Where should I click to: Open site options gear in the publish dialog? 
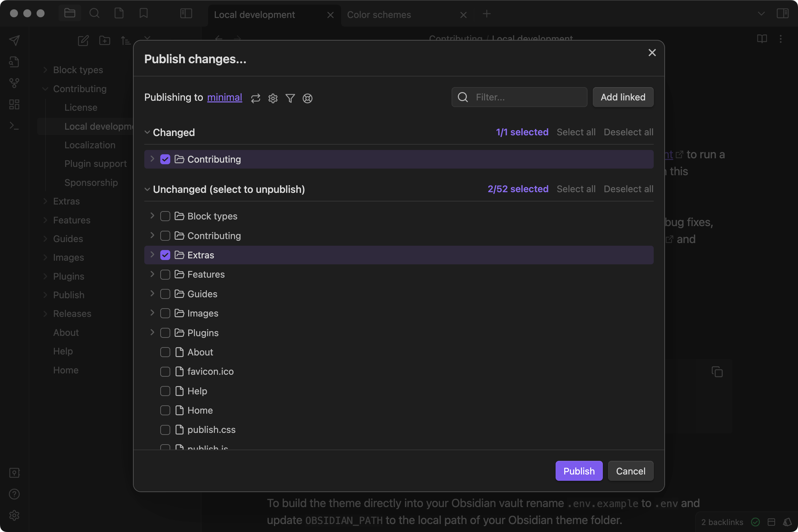[x=273, y=98]
